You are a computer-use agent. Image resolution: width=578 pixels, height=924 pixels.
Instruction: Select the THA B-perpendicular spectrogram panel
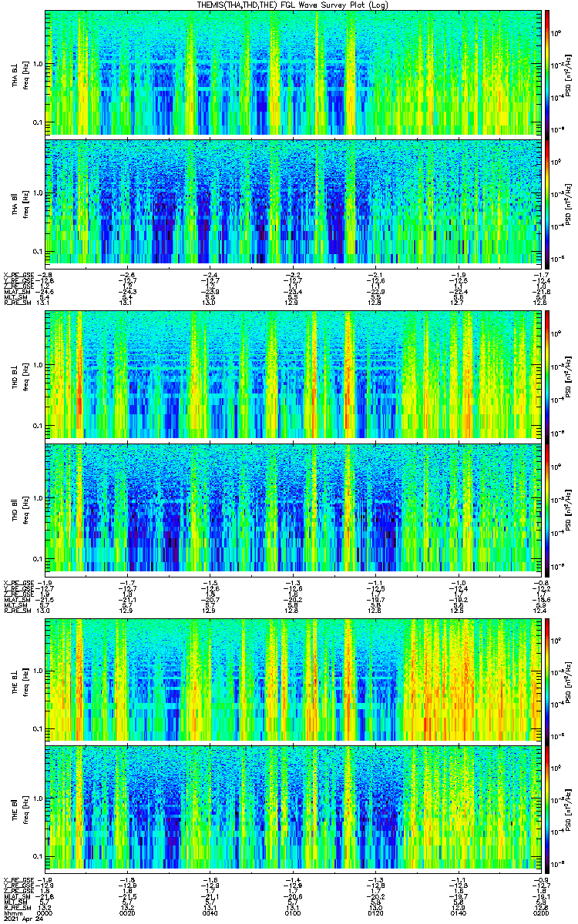pos(293,72)
